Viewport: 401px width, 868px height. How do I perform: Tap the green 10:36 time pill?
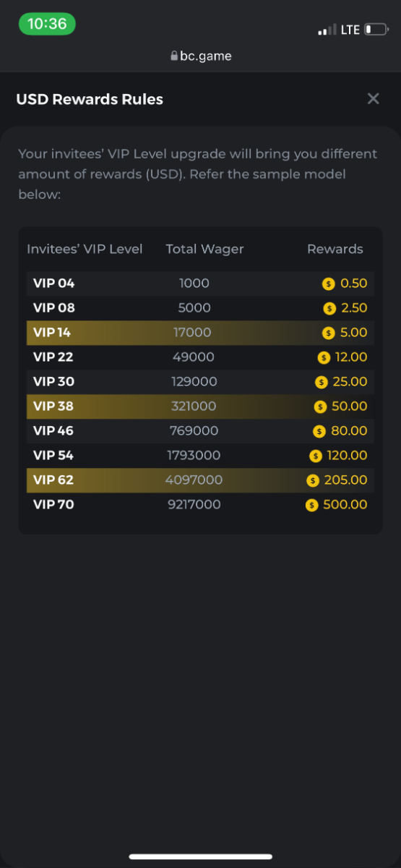pyautogui.click(x=47, y=24)
